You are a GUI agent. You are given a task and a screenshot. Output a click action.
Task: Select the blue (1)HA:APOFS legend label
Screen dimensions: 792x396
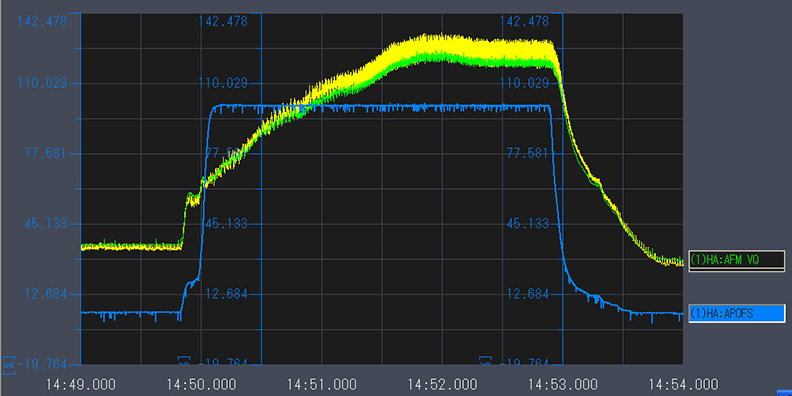point(736,314)
